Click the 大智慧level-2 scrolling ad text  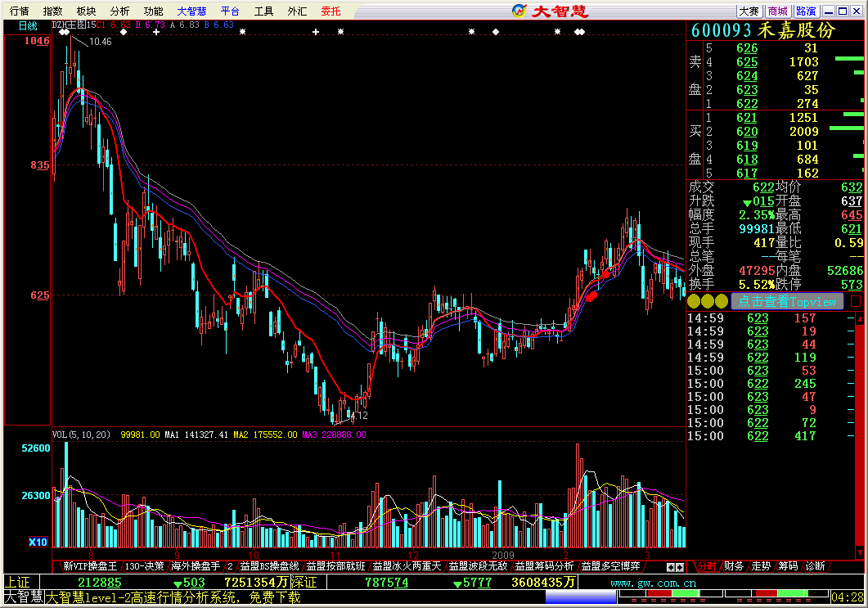(173, 597)
